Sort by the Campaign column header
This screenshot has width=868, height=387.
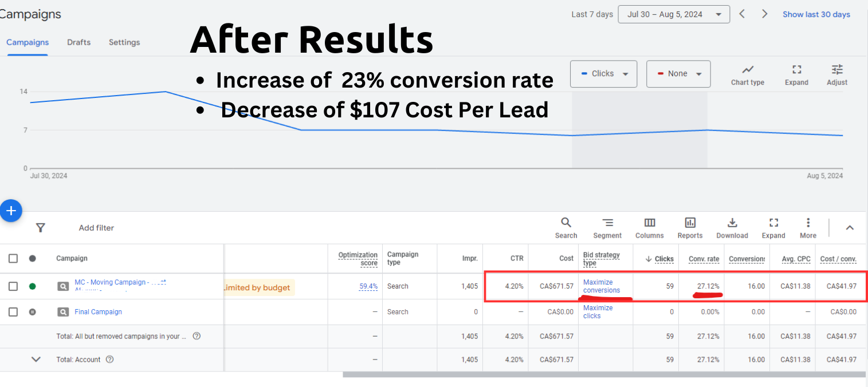72,259
